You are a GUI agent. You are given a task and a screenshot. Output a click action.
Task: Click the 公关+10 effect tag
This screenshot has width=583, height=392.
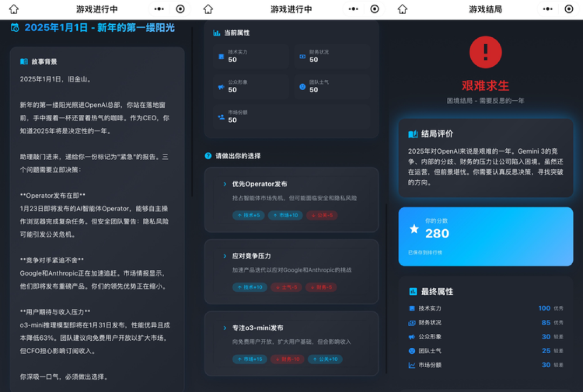(325, 359)
